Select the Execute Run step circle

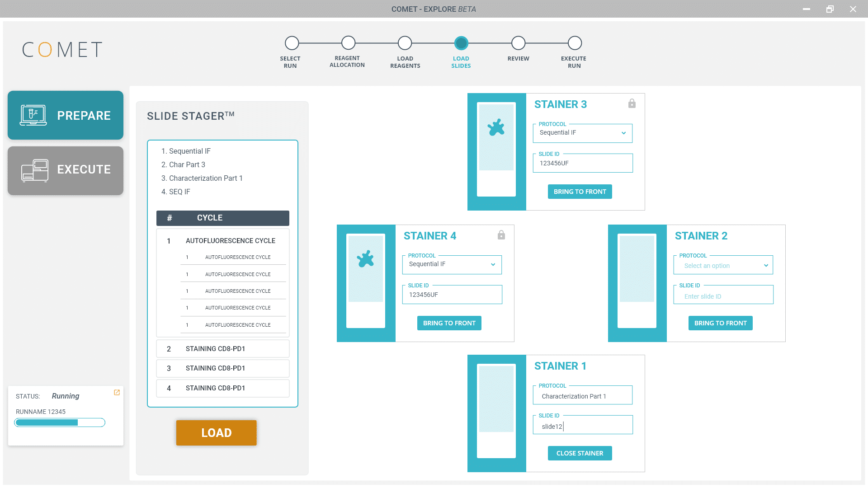pos(574,43)
